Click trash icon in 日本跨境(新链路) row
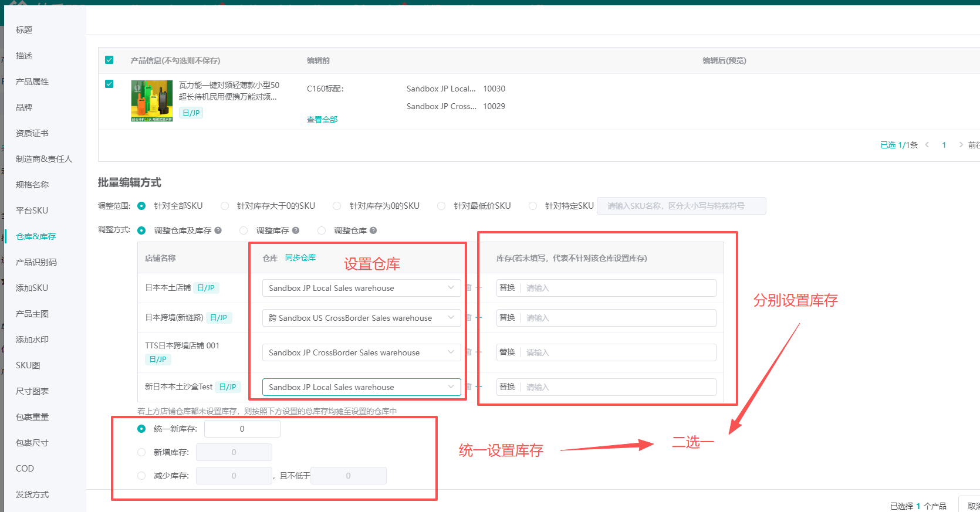This screenshot has width=980, height=512. coord(469,318)
